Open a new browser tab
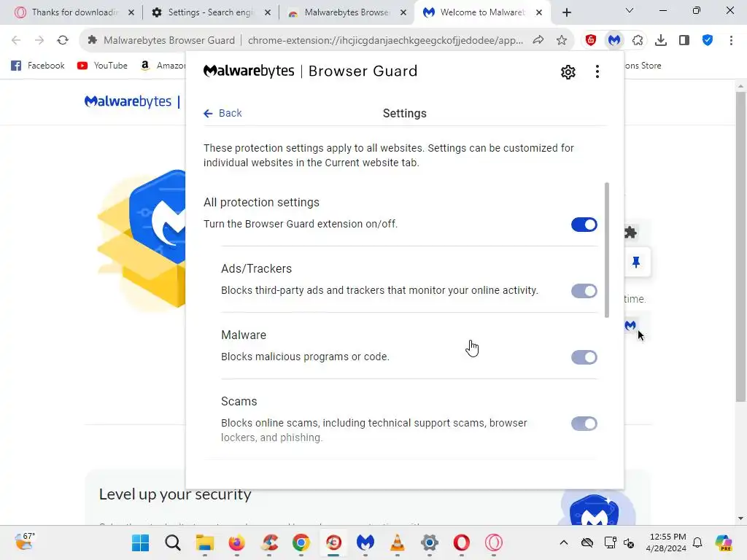This screenshot has width=747, height=560. (x=566, y=13)
